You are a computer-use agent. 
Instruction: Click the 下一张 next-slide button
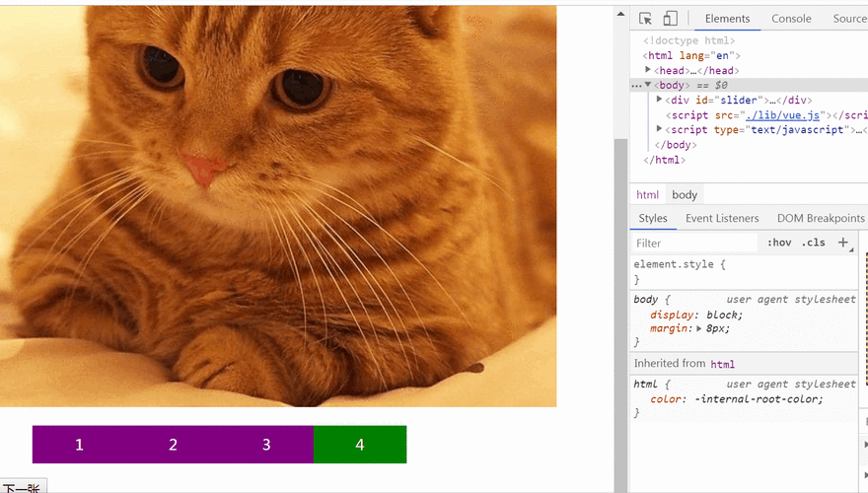23,487
